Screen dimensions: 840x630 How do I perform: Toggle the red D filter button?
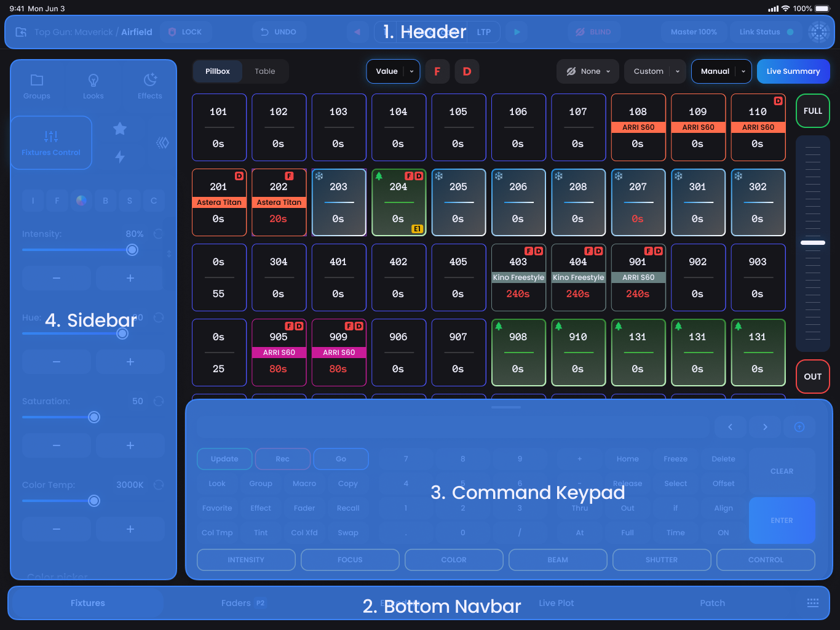coord(467,71)
